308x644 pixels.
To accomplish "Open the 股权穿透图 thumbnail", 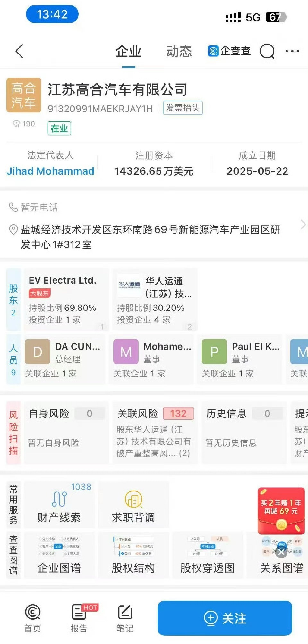I will [x=208, y=555].
